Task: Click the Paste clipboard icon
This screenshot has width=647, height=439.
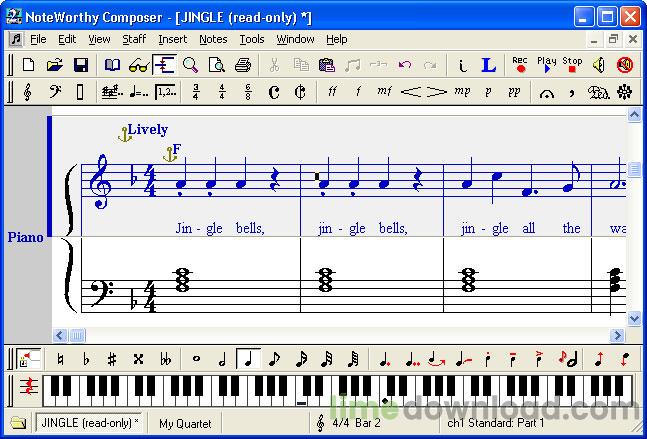Action: coord(326,65)
